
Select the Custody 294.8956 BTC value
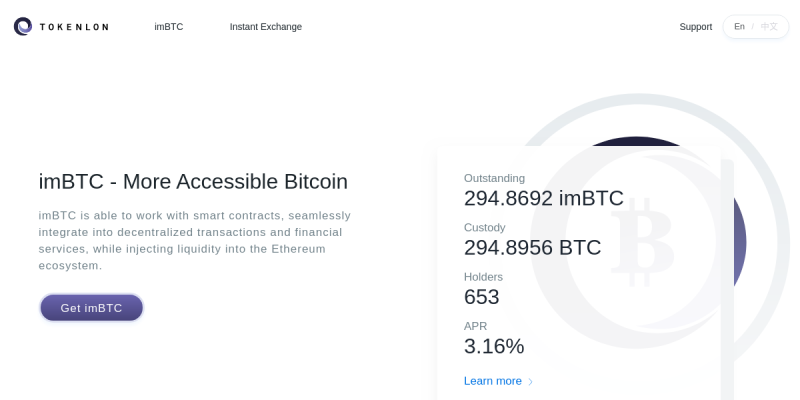532,247
